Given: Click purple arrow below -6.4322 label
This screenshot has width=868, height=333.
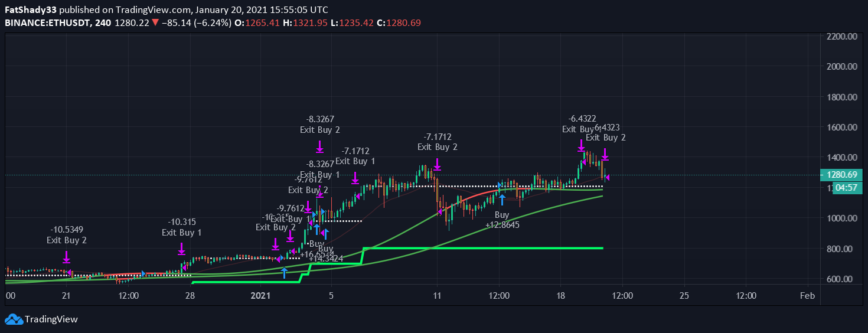Looking at the screenshot, I should point(581,146).
